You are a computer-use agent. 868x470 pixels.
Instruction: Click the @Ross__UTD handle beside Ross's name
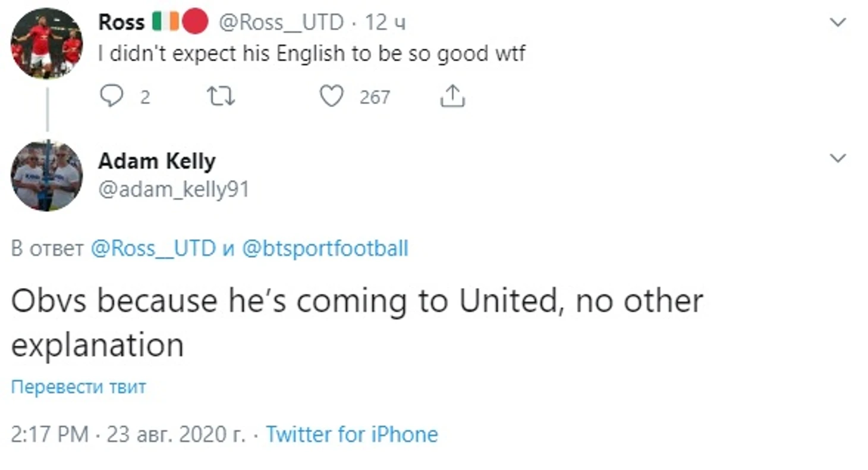click(281, 23)
